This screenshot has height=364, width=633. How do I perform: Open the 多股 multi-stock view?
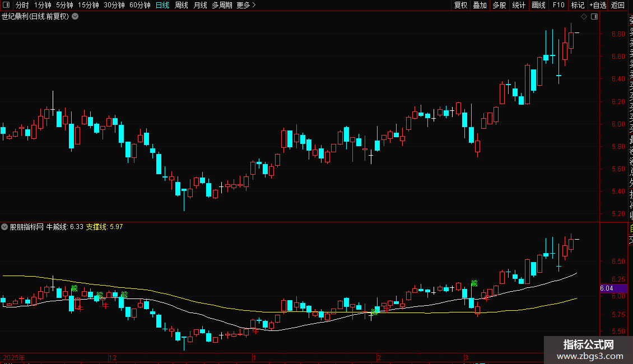tap(499, 5)
